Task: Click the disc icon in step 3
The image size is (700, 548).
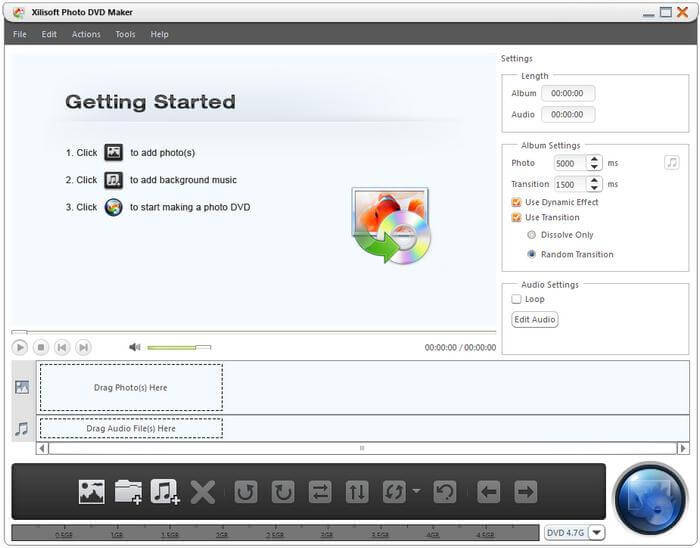Action: [x=113, y=207]
